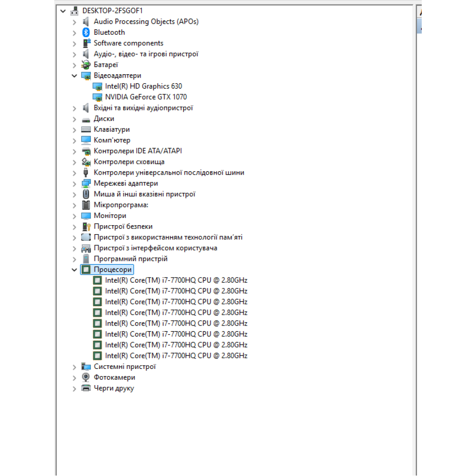
Task: Select Вхідні та вихідні аудіопристрої
Action: [x=143, y=108]
